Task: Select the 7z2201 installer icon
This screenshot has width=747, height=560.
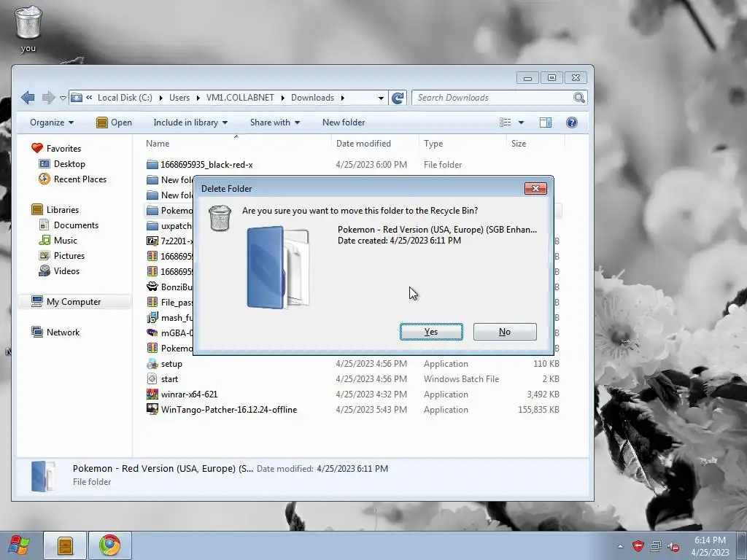Action: [x=152, y=241]
